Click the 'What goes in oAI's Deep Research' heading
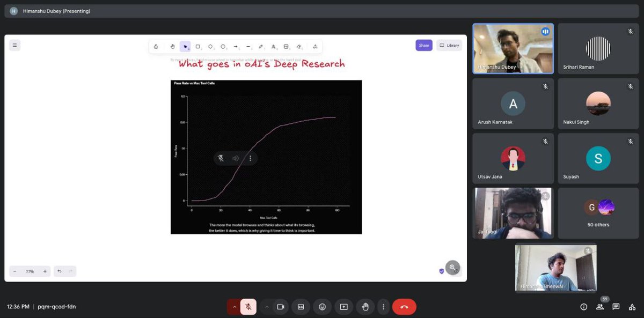This screenshot has width=644, height=318. [x=261, y=64]
